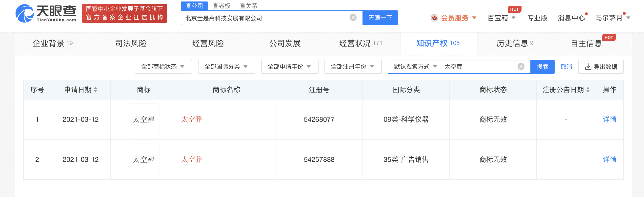View trademark image in row 1

[143, 119]
